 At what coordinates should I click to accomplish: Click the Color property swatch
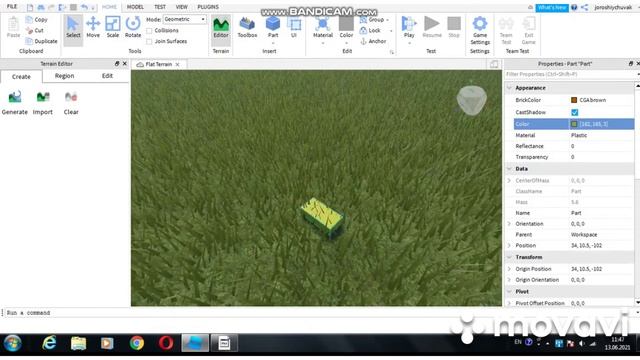[574, 124]
